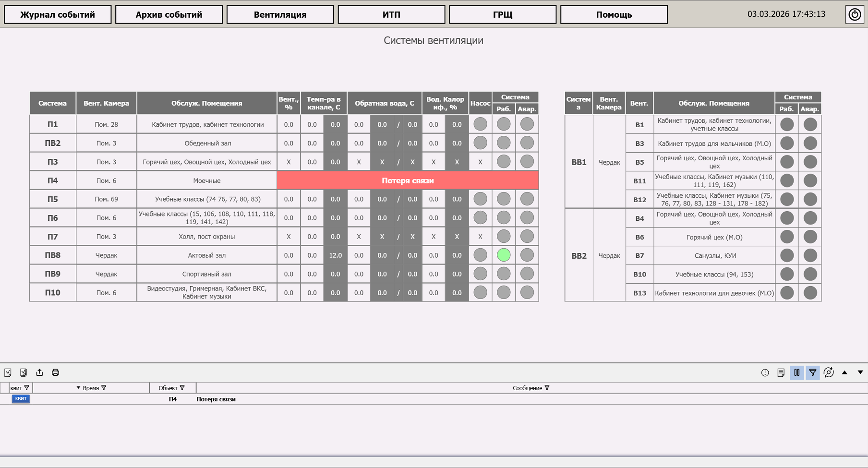Open the Помощь section
The width and height of the screenshot is (868, 468).
614,14
